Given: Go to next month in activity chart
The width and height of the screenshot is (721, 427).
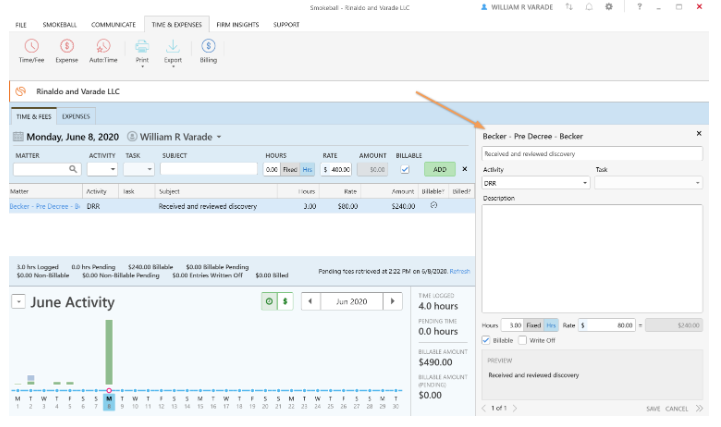Looking at the screenshot, I should click(393, 302).
